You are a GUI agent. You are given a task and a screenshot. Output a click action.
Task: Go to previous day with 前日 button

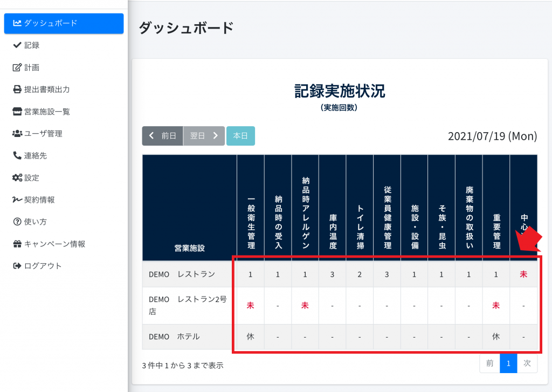click(x=163, y=136)
